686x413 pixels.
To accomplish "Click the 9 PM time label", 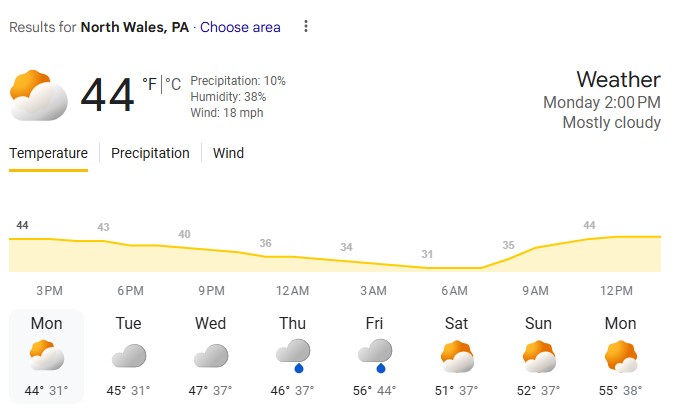I will (211, 290).
